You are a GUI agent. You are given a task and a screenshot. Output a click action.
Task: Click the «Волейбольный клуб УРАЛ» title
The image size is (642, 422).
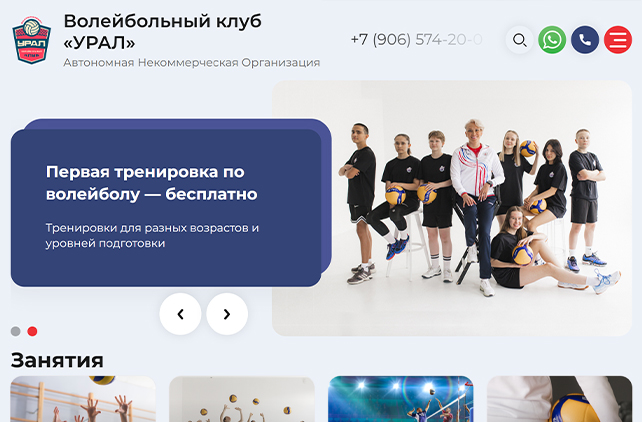click(163, 32)
